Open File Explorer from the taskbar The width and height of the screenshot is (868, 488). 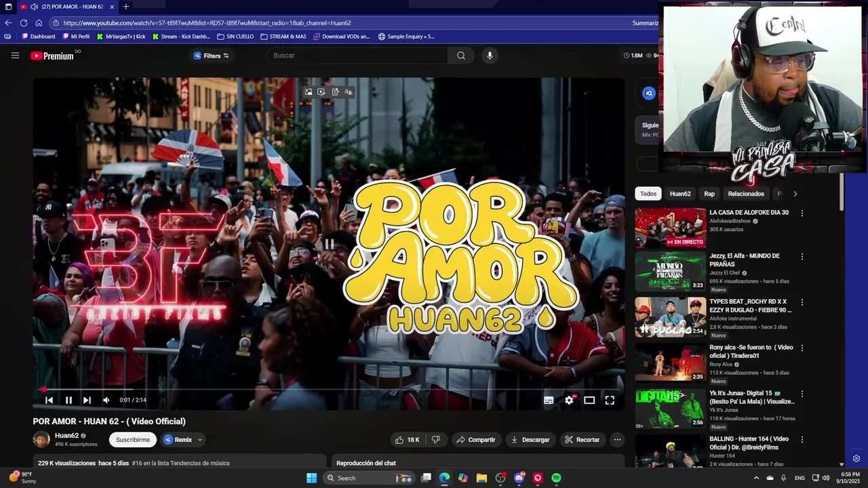481,478
